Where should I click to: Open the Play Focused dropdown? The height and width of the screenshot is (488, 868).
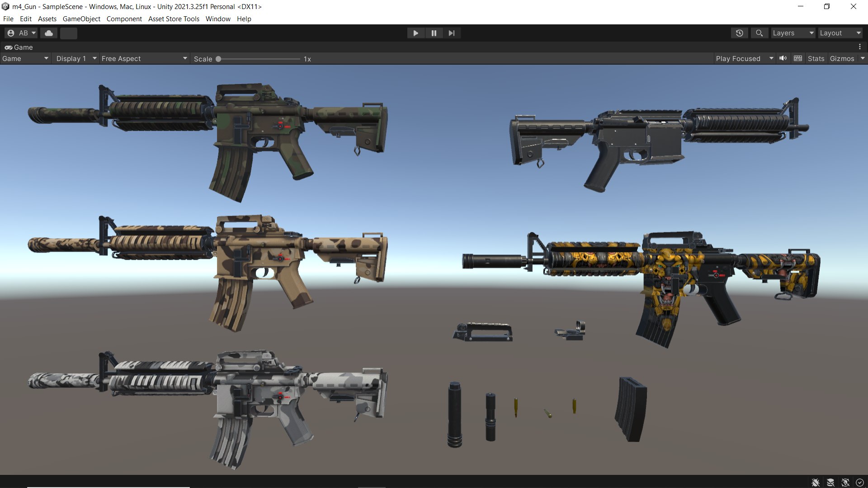pos(745,59)
